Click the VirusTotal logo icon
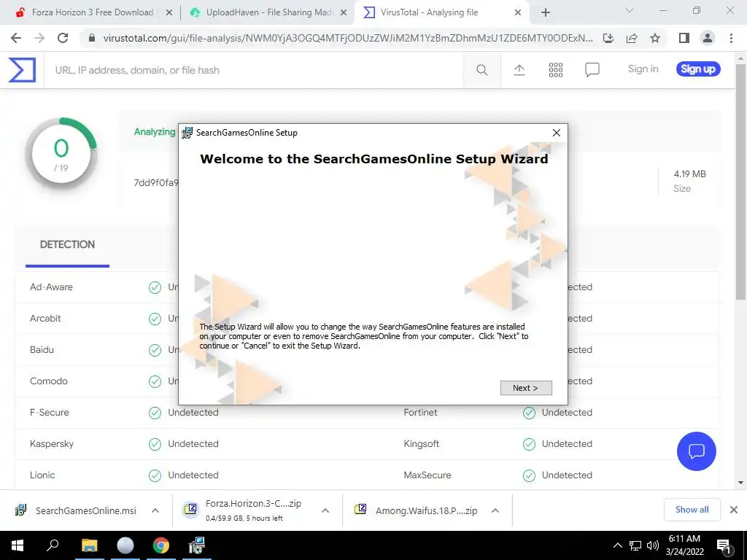Viewport: 747px width, 560px height. point(22,70)
